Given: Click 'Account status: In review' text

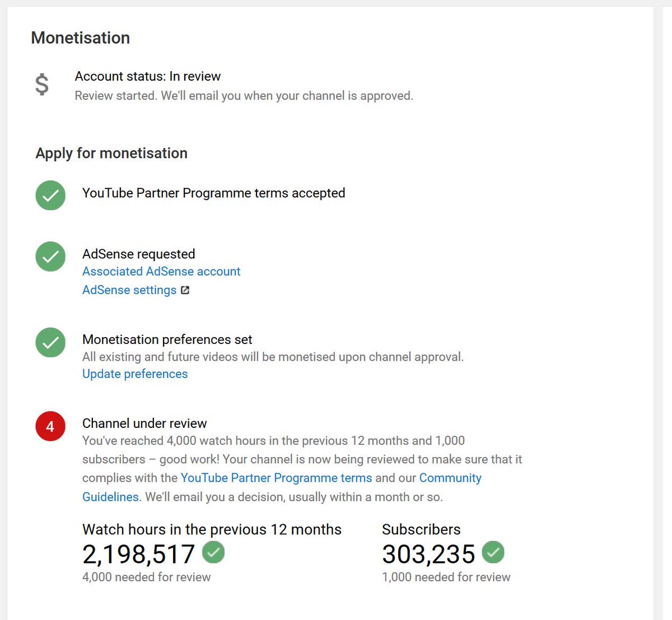Looking at the screenshot, I should click(x=148, y=76).
